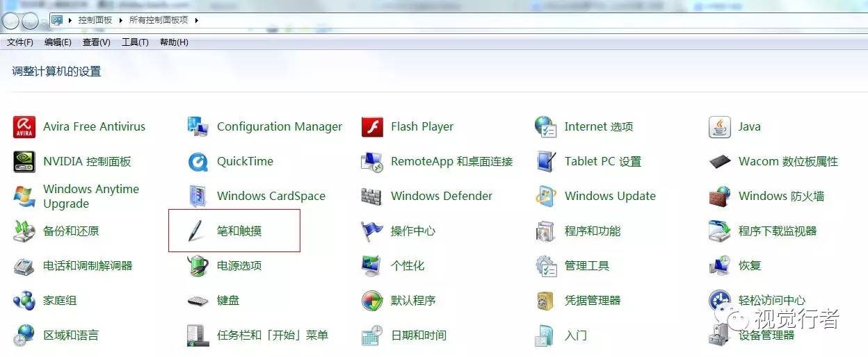This screenshot has height=357, width=868.
Task: Open 电源选项 battery icon
Action: (198, 265)
